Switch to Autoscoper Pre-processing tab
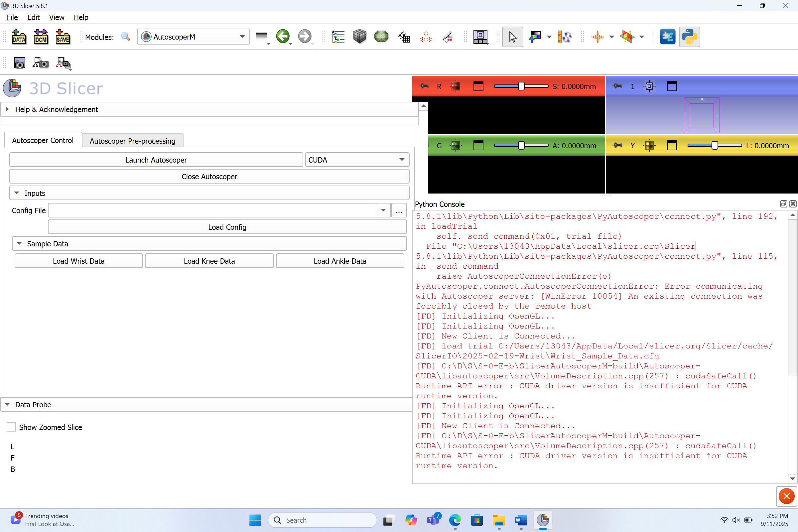The height and width of the screenshot is (532, 798). pos(132,141)
